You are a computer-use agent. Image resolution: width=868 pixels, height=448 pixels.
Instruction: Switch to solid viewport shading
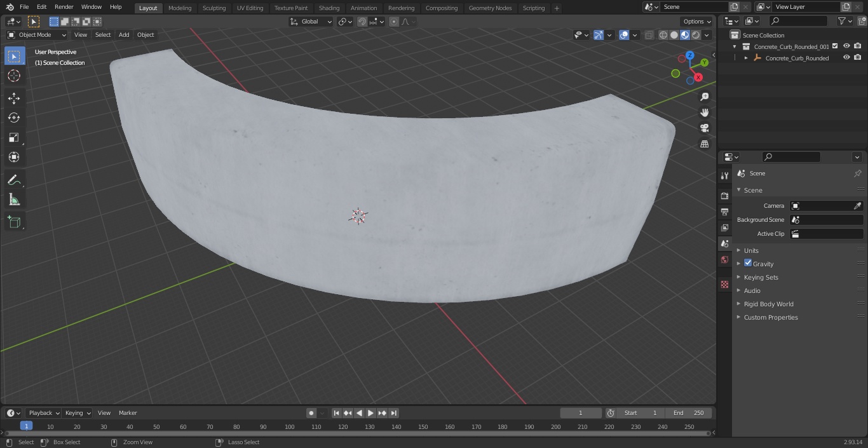(674, 35)
